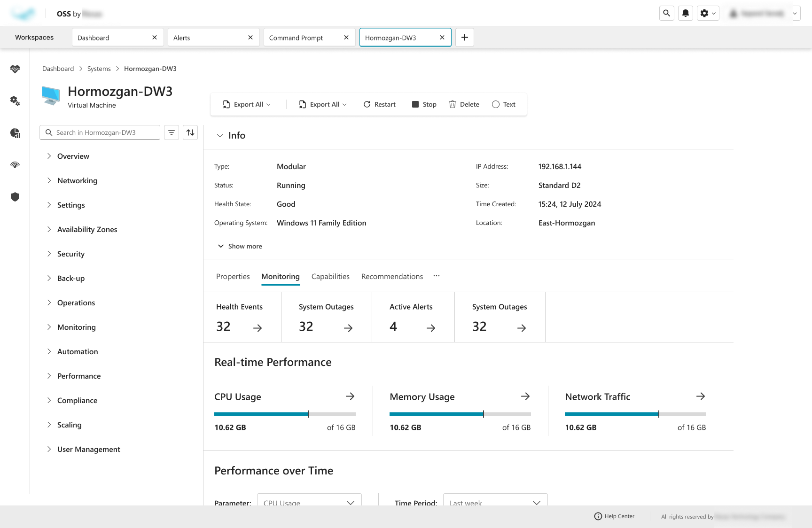Open the settings gear dropdown
Image resolution: width=812 pixels, height=528 pixels.
pyautogui.click(x=708, y=14)
